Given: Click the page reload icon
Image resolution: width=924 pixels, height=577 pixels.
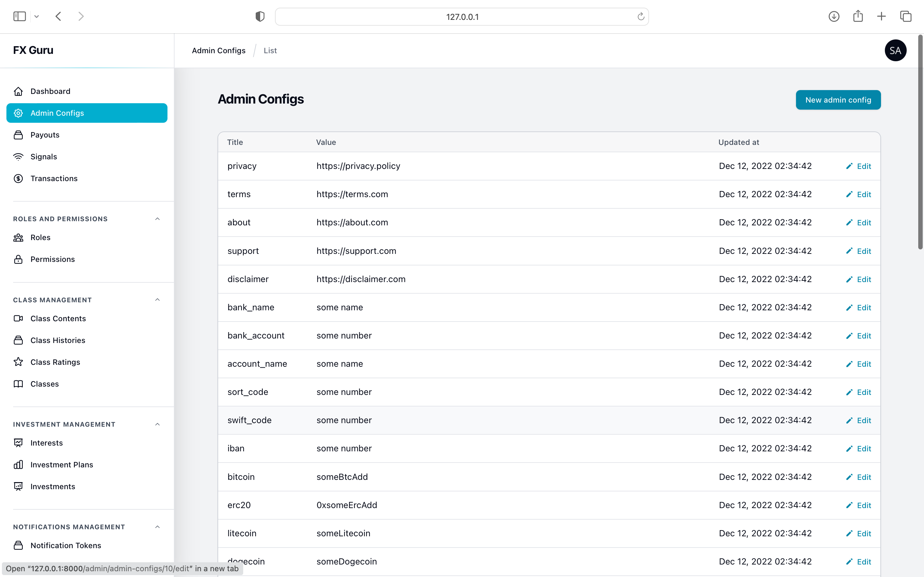Looking at the screenshot, I should point(641,17).
